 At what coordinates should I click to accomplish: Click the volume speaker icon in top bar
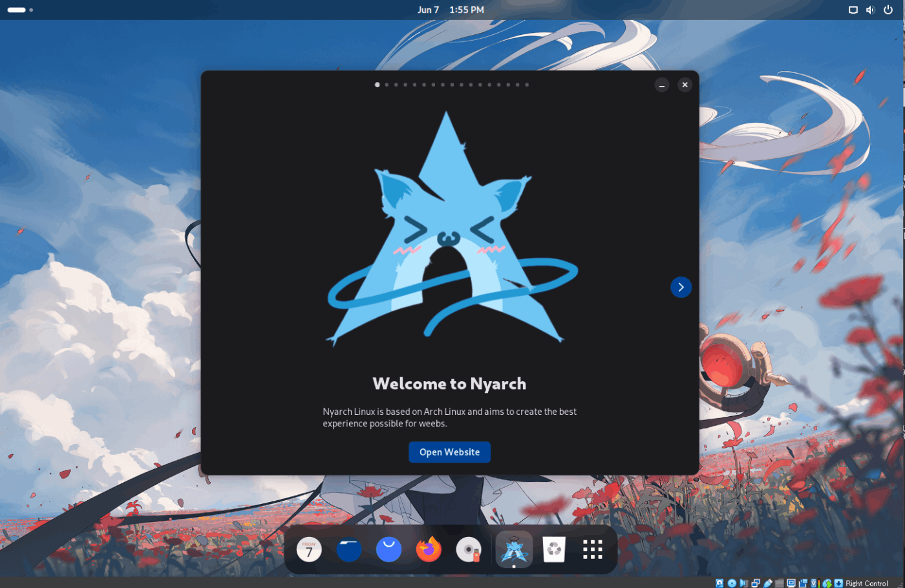point(870,10)
